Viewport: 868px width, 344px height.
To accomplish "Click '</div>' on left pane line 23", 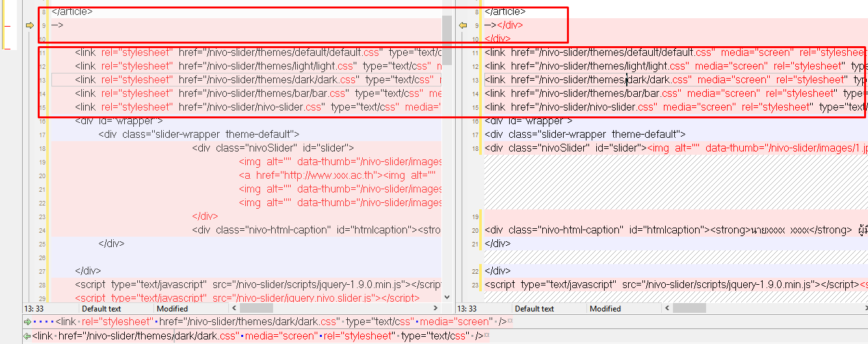I will (x=205, y=217).
